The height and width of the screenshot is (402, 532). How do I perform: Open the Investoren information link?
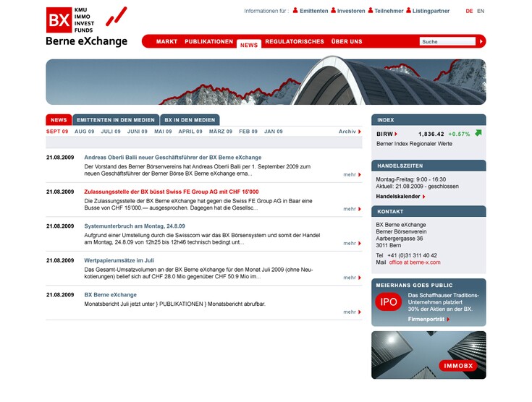pyautogui.click(x=351, y=11)
